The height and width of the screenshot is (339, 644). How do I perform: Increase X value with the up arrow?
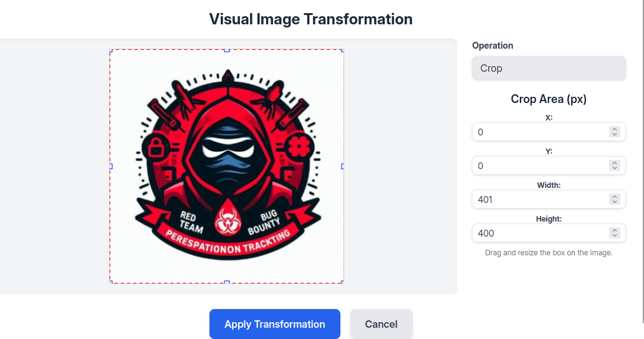(615, 129)
